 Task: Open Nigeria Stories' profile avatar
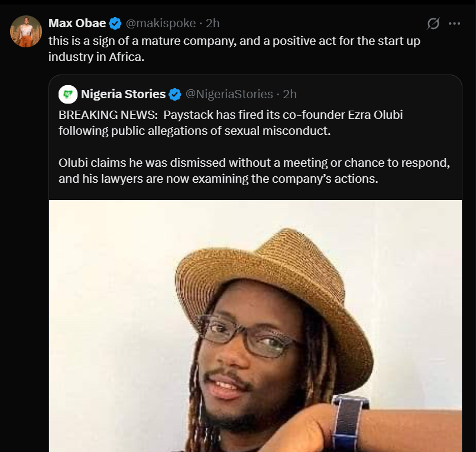[69, 93]
